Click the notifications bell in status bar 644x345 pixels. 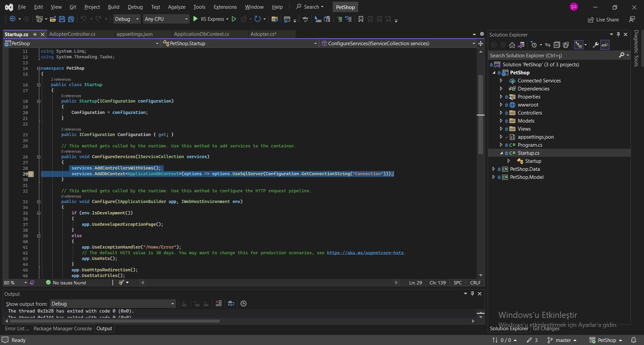[x=634, y=340]
